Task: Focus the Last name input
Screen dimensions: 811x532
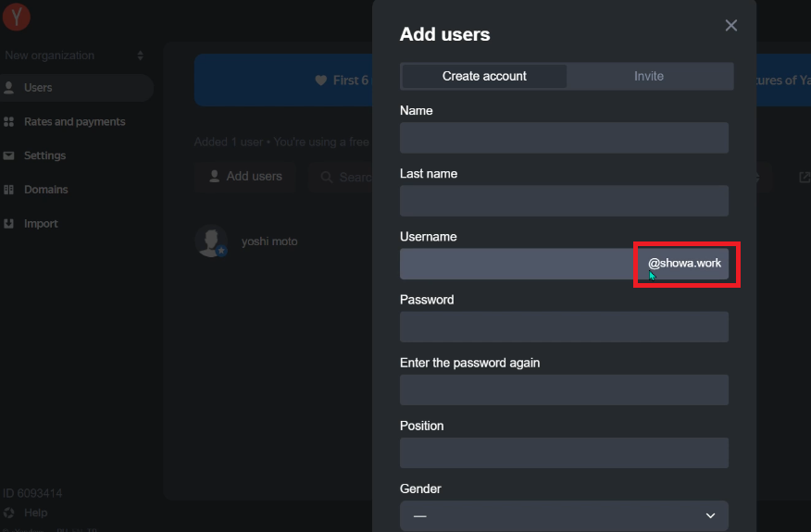Action: [564, 201]
